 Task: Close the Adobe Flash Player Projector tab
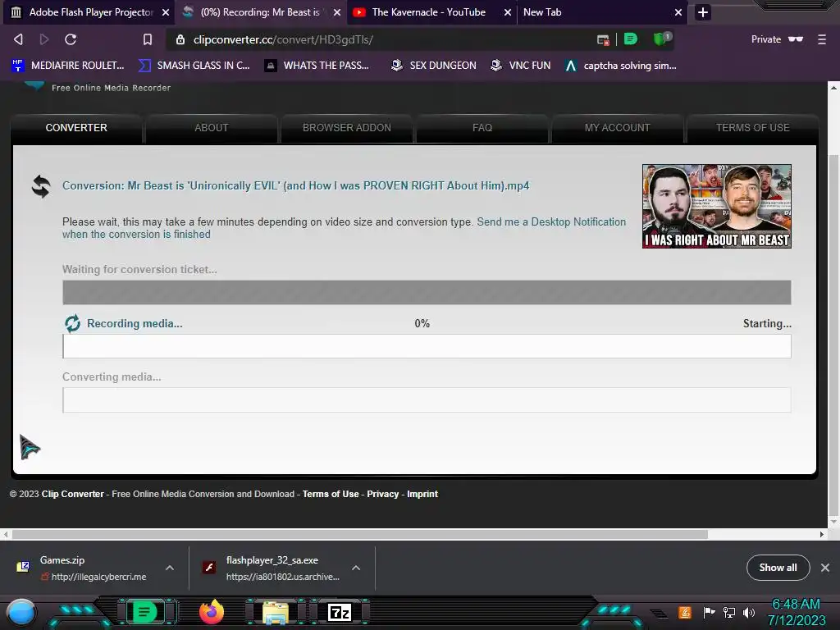[166, 12]
